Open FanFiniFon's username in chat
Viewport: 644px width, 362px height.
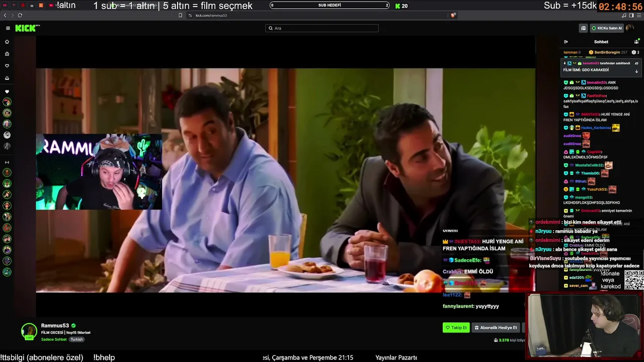tap(597, 96)
